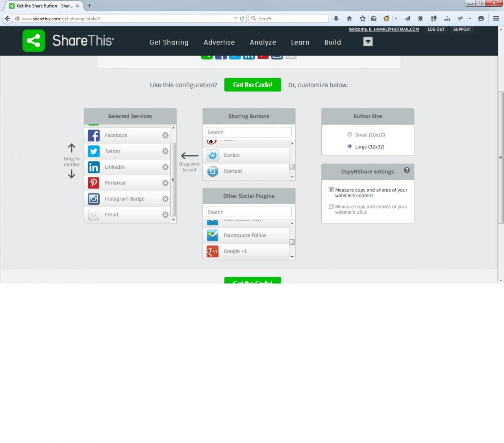Click the Email envelope icon

click(x=94, y=215)
